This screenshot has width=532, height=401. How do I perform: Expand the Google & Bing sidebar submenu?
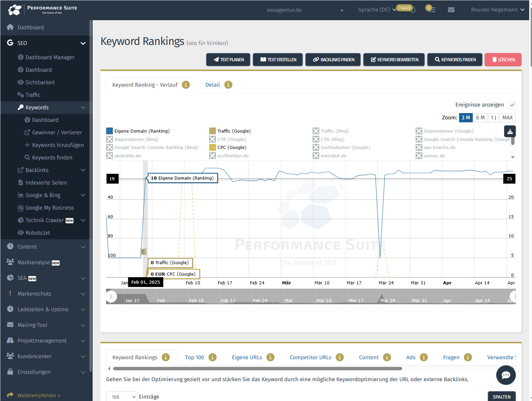pos(83,195)
